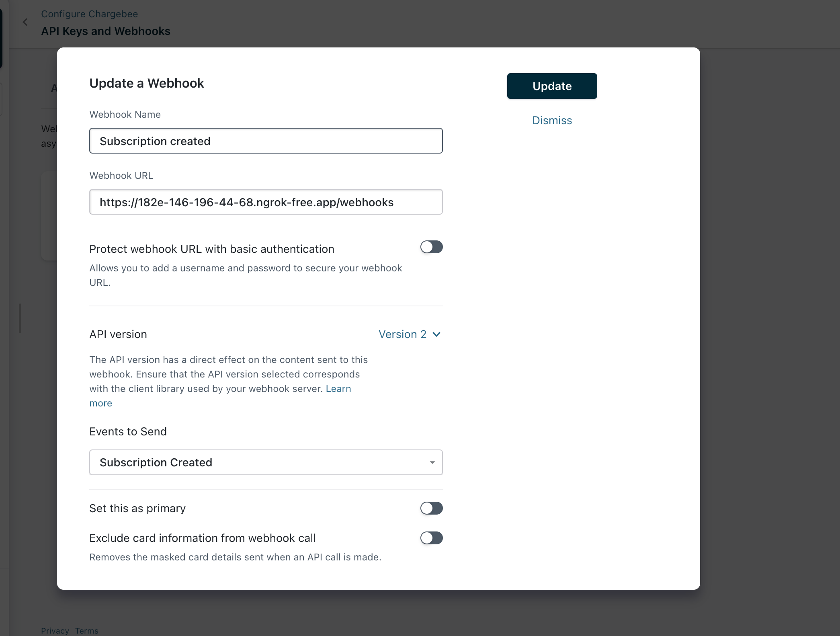Click the Update button to save changes
This screenshot has height=636, width=840.
click(x=552, y=86)
